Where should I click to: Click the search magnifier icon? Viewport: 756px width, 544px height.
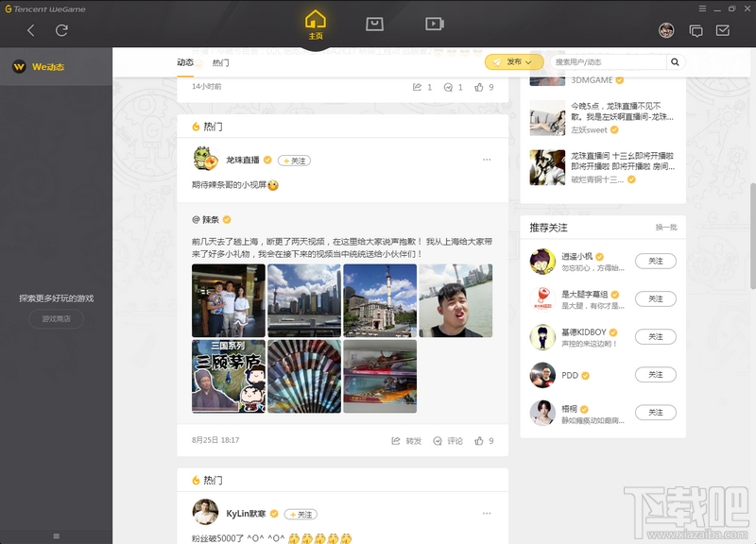click(675, 61)
